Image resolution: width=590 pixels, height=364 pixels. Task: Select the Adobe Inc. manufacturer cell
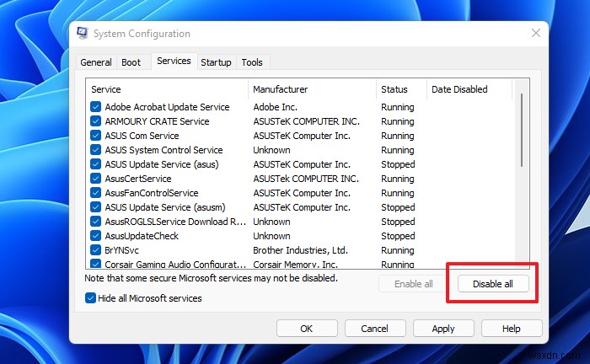(275, 107)
